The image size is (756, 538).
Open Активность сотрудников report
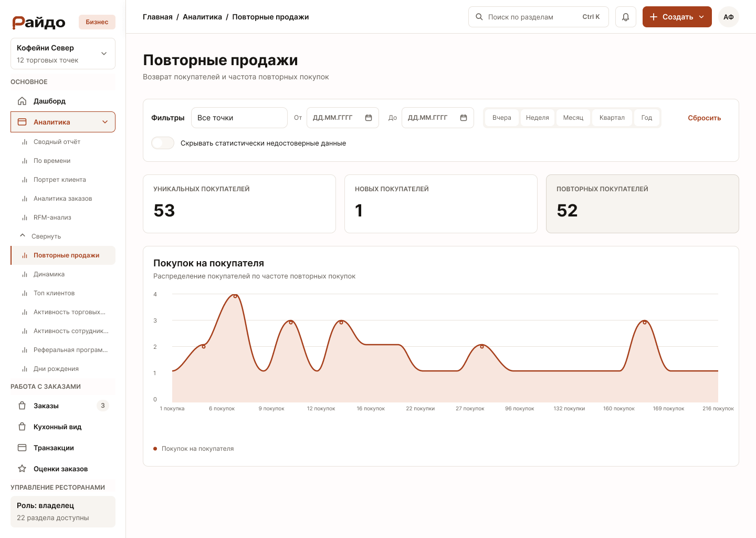(x=63, y=331)
